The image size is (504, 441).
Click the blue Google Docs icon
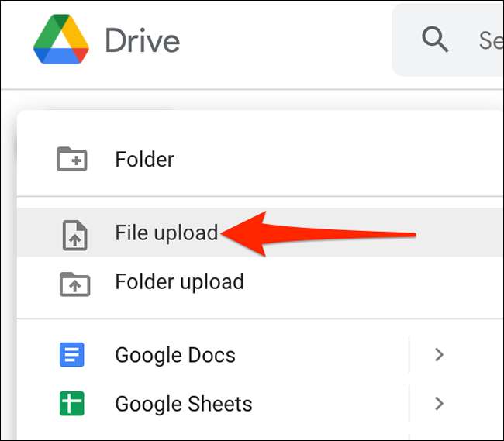(x=71, y=355)
